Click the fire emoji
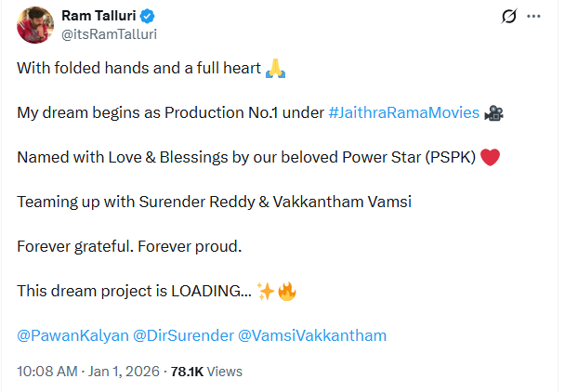This screenshot has height=392, width=565. (287, 291)
